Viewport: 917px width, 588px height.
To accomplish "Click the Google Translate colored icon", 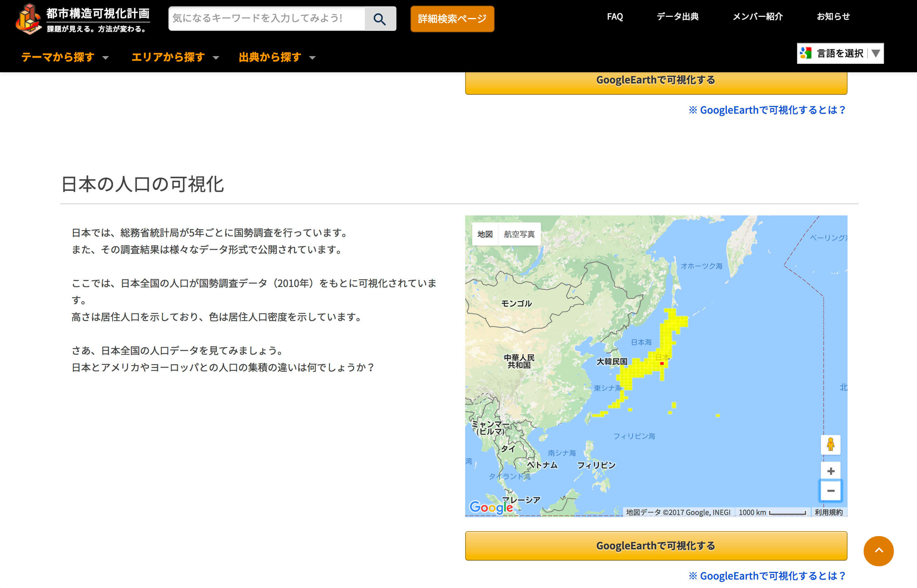I will (806, 53).
